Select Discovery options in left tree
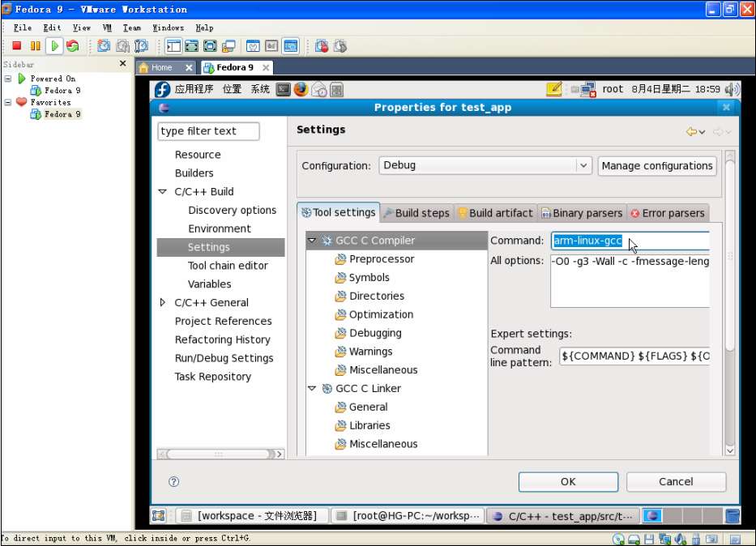The image size is (756, 546). point(232,210)
